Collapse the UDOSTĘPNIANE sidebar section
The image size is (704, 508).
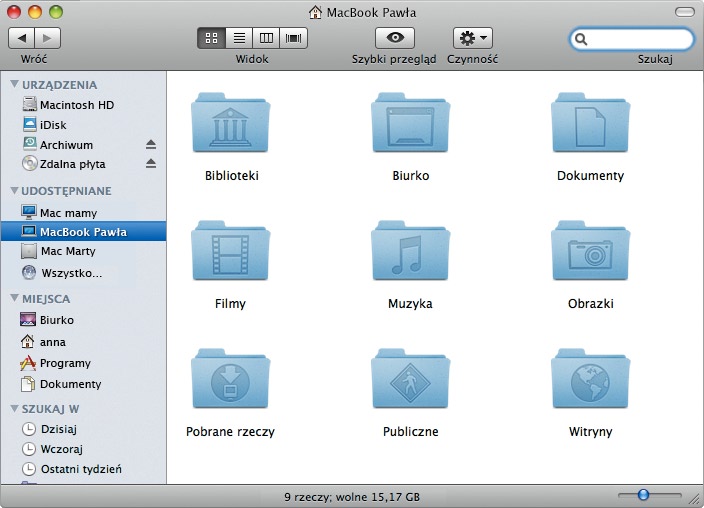point(14,190)
